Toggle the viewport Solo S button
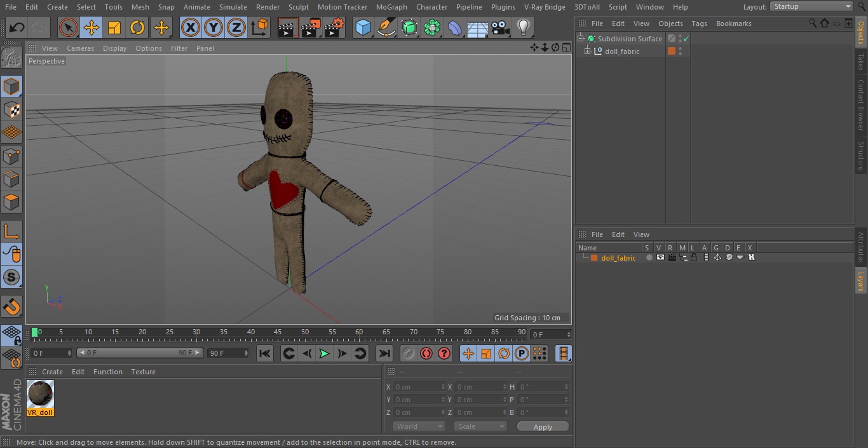This screenshot has height=448, width=868. 11,277
